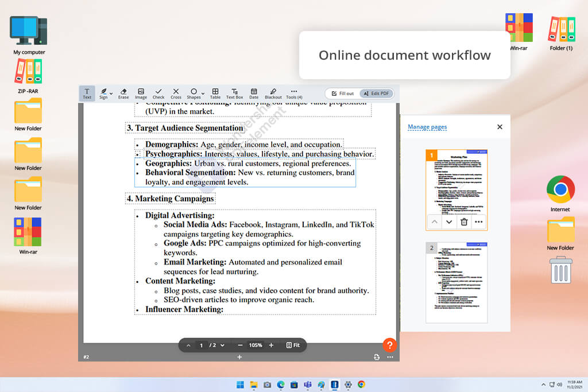Click the 'Influencer Marketing:' text
The height and width of the screenshot is (392, 588).
pyautogui.click(x=184, y=309)
